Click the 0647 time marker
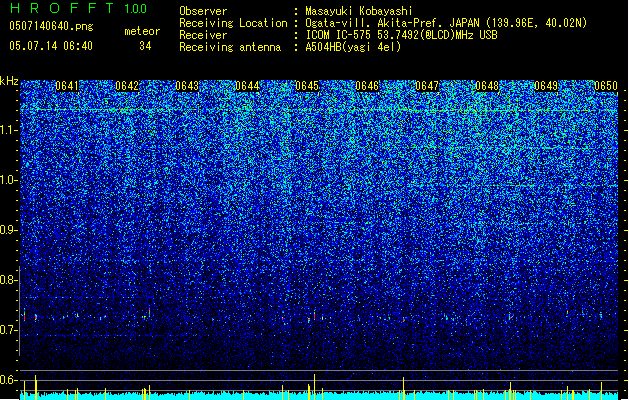 [427, 86]
